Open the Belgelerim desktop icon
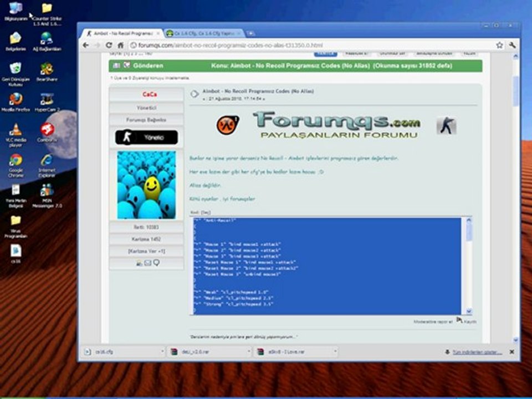532x399 pixels. [16, 42]
